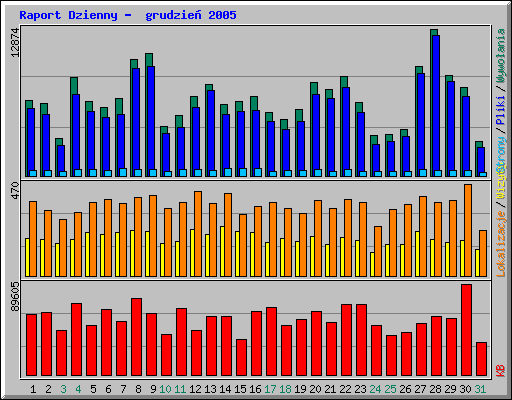The width and height of the screenshot is (512, 400).
Task: Click green day label 24
Action: [x=375, y=389]
